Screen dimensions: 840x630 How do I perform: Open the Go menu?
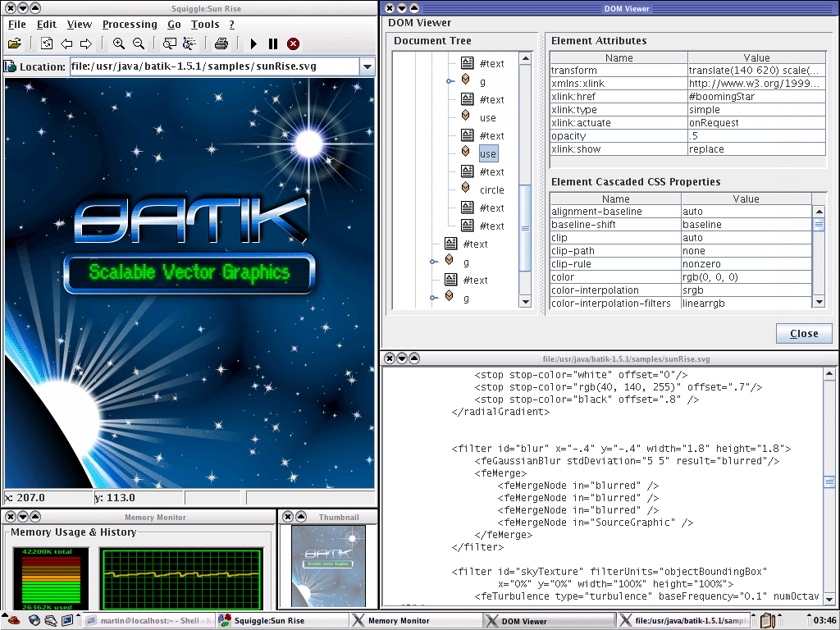(174, 24)
